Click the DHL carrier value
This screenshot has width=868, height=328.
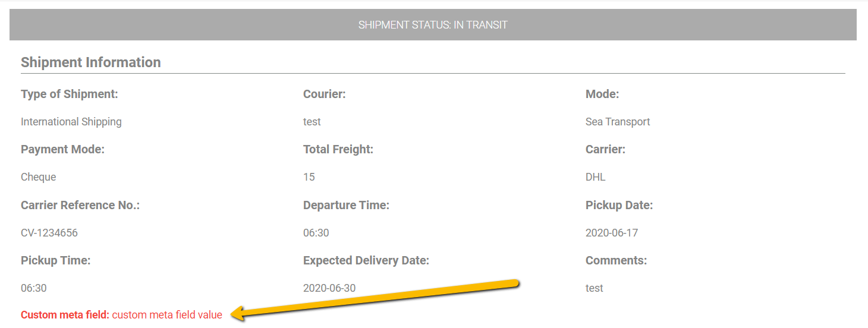coord(596,177)
